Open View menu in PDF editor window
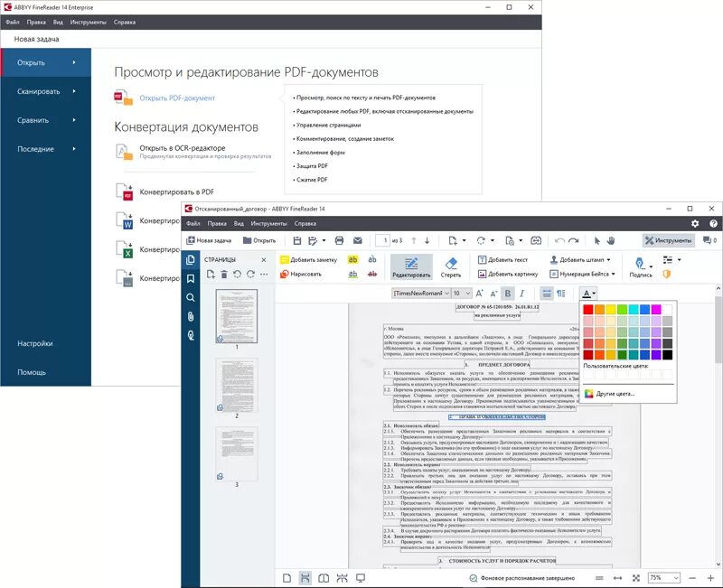Image resolution: width=723 pixels, height=588 pixels. pos(239,223)
